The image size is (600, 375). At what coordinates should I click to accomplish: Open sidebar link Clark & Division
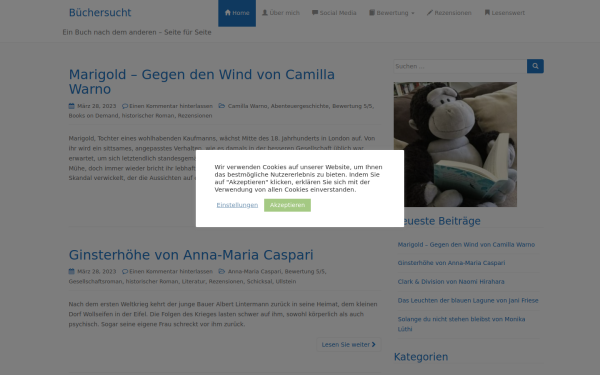point(451,282)
